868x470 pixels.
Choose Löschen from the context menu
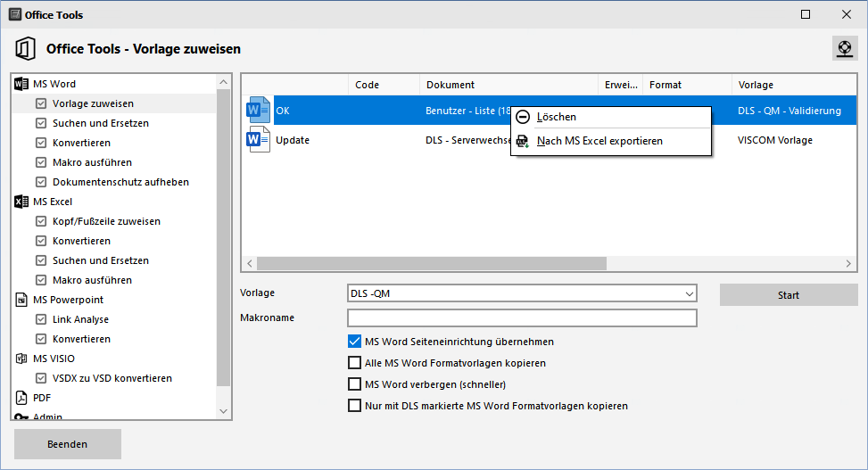(611, 117)
